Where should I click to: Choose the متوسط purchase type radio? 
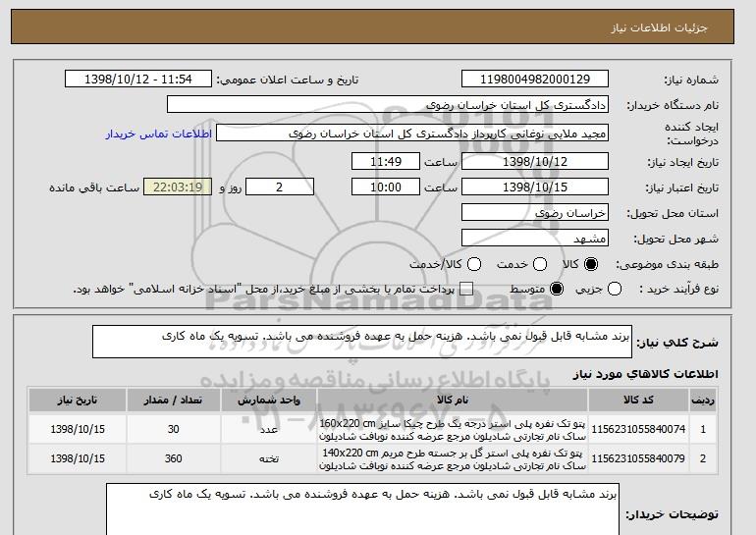tap(557, 289)
